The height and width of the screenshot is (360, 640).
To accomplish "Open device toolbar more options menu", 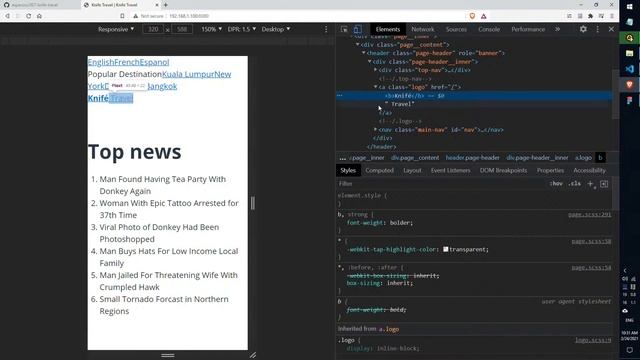I will [x=326, y=29].
